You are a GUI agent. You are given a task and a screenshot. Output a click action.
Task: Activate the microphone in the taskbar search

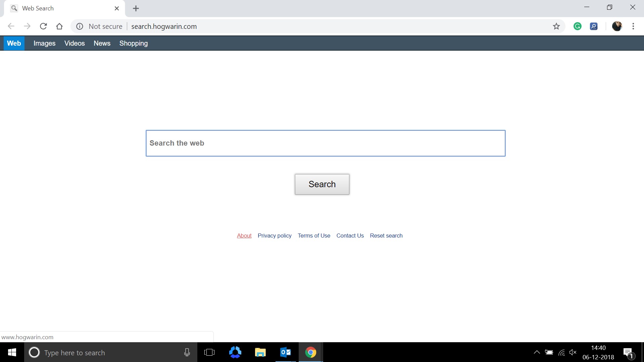pos(187,352)
